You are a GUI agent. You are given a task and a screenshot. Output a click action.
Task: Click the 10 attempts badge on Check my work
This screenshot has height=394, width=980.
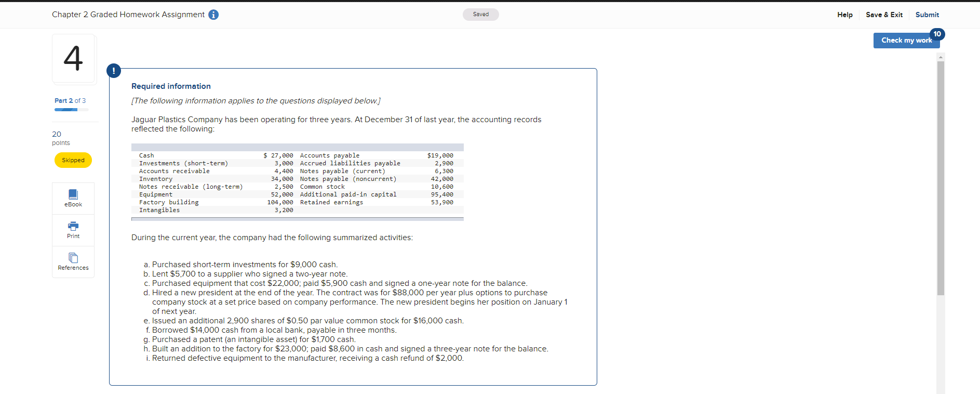click(x=937, y=34)
